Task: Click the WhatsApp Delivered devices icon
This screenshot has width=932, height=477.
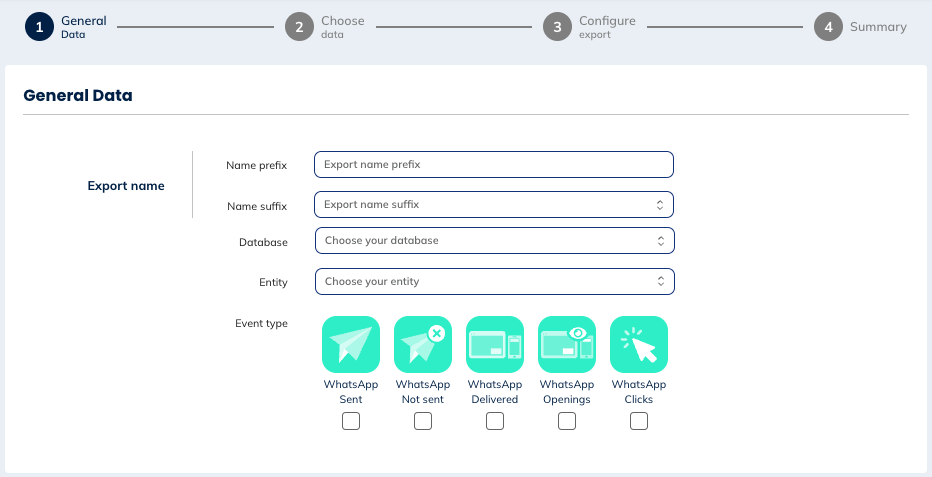Action: [x=495, y=345]
